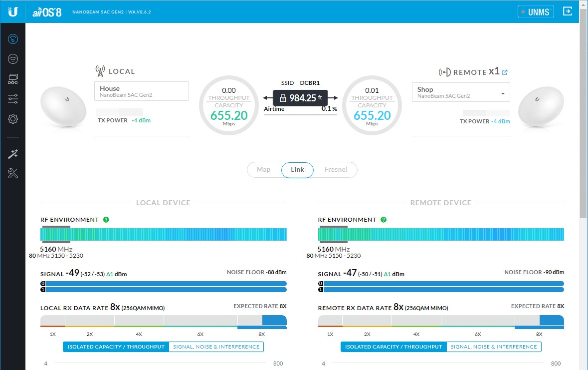The width and height of the screenshot is (588, 370).
Task: Click remote signal chain 0 bar
Action: 441,284
